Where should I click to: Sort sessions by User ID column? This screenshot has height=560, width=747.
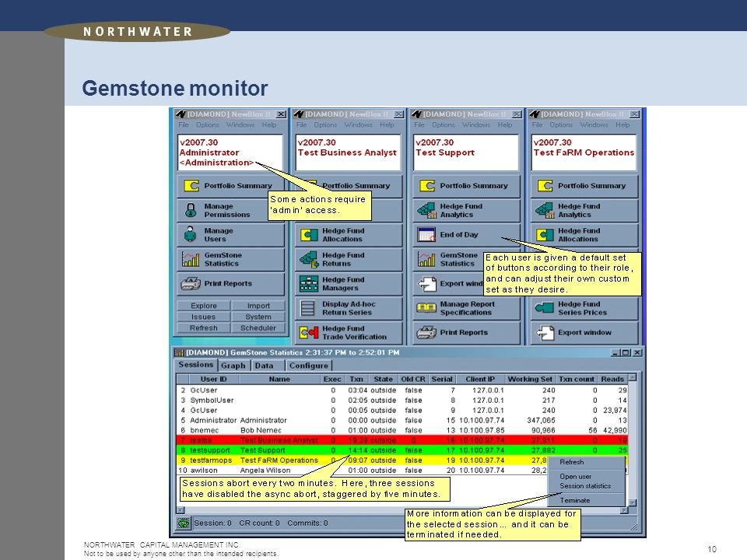(213, 379)
